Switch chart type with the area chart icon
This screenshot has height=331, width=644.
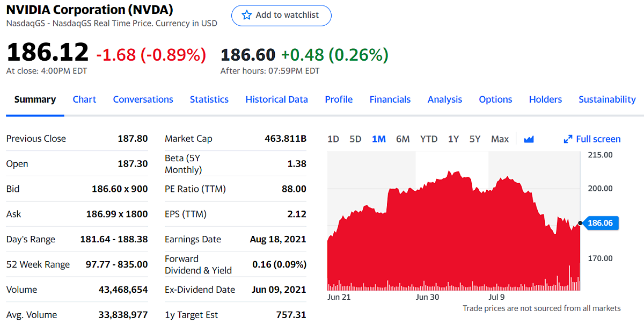[529, 139]
